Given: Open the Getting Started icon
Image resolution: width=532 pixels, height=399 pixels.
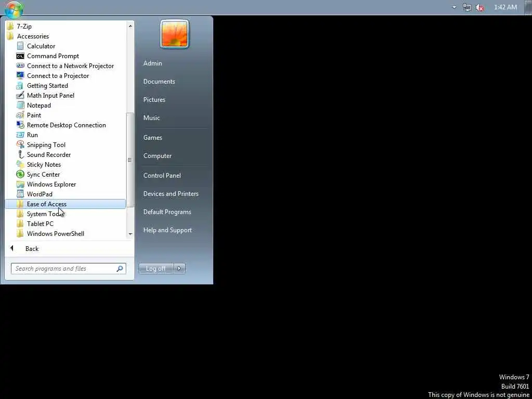Looking at the screenshot, I should tap(20, 86).
